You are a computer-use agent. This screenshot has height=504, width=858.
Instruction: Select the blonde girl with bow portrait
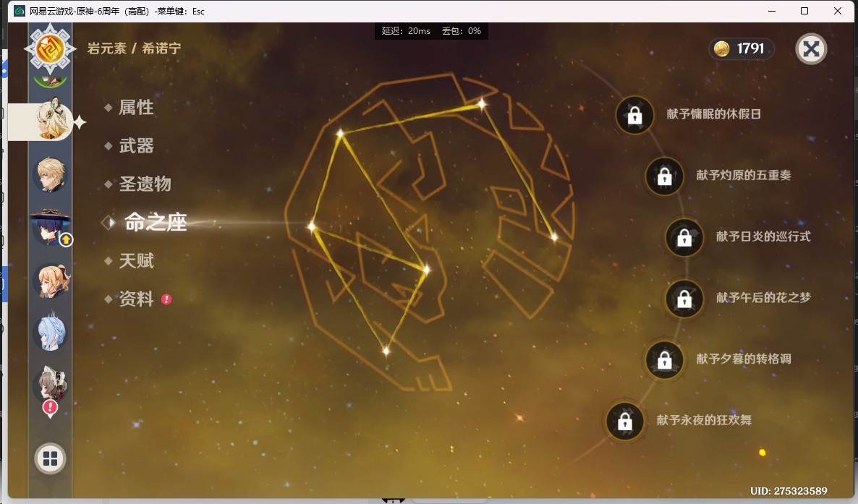pos(51,280)
